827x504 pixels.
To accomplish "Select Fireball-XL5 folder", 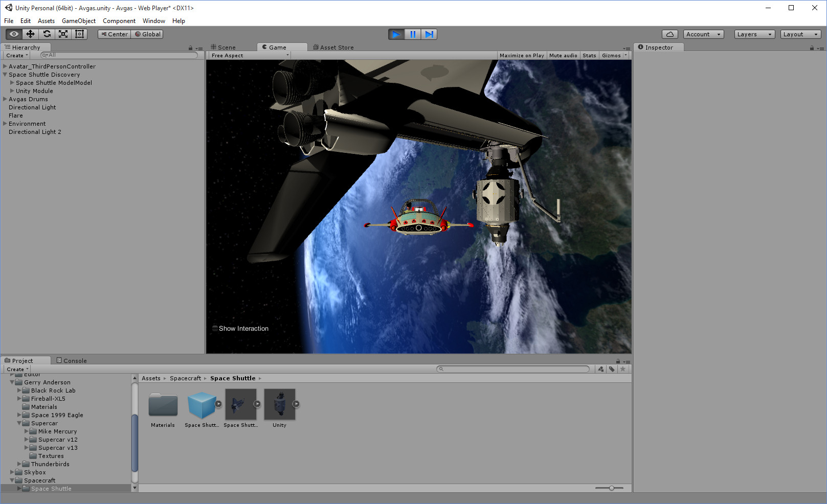I will tap(48, 399).
